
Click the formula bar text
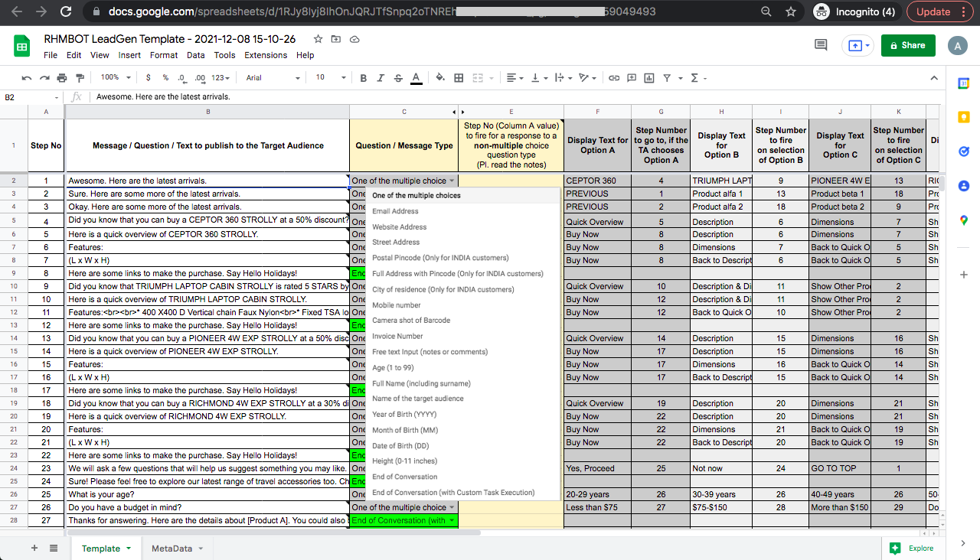(x=163, y=97)
